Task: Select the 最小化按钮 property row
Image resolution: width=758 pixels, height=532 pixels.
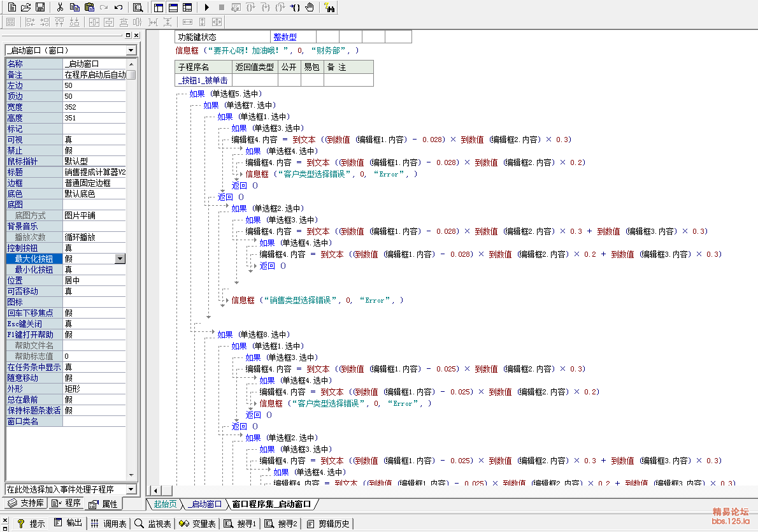Action: tap(66, 270)
